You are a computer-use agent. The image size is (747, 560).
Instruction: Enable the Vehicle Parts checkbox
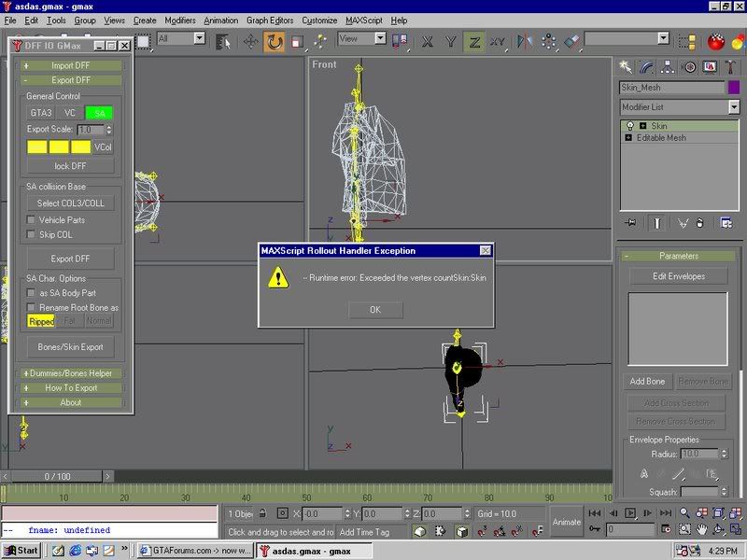31,219
